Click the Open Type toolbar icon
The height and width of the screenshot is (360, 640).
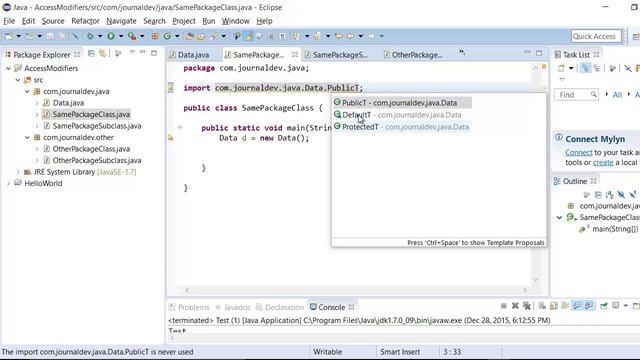coord(189,36)
